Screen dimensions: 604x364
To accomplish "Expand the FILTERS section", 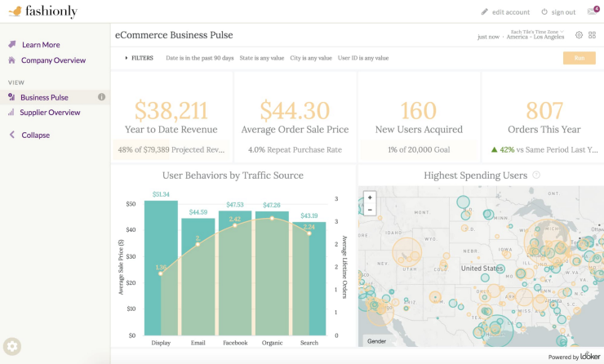I will 139,58.
